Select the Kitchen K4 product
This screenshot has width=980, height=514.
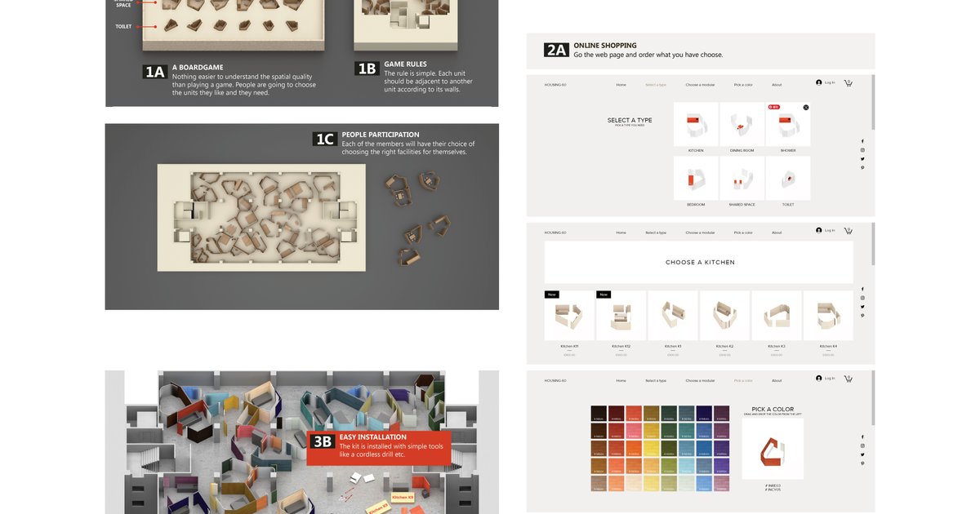pos(828,316)
